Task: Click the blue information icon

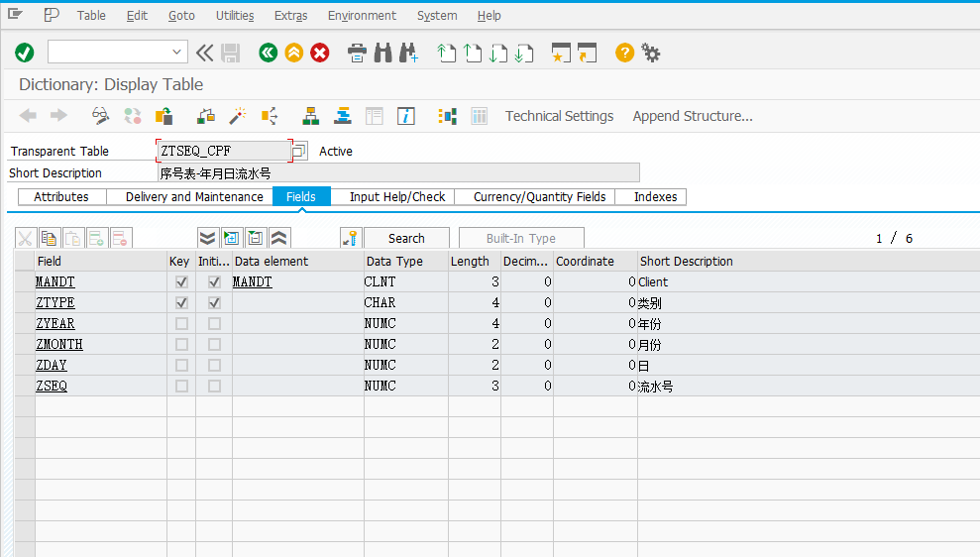Action: tap(406, 116)
